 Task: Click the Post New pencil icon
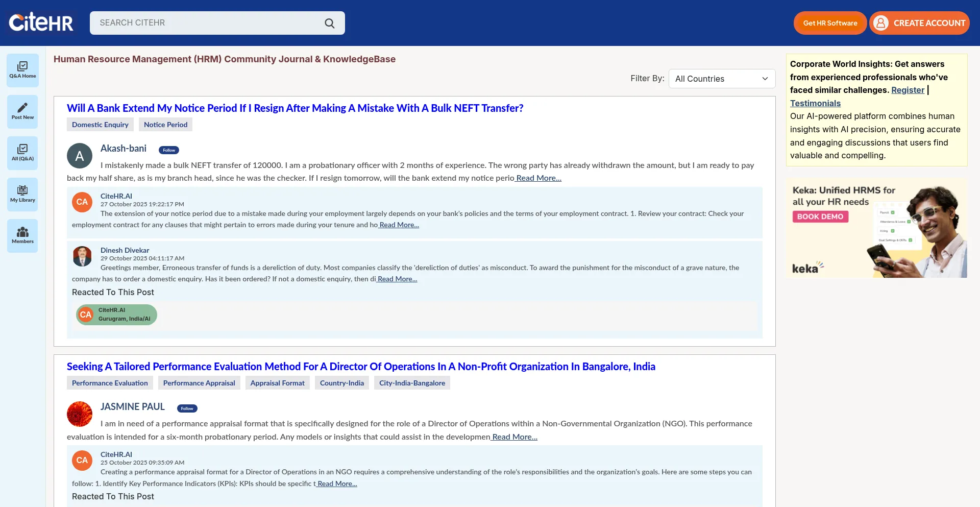point(22,111)
